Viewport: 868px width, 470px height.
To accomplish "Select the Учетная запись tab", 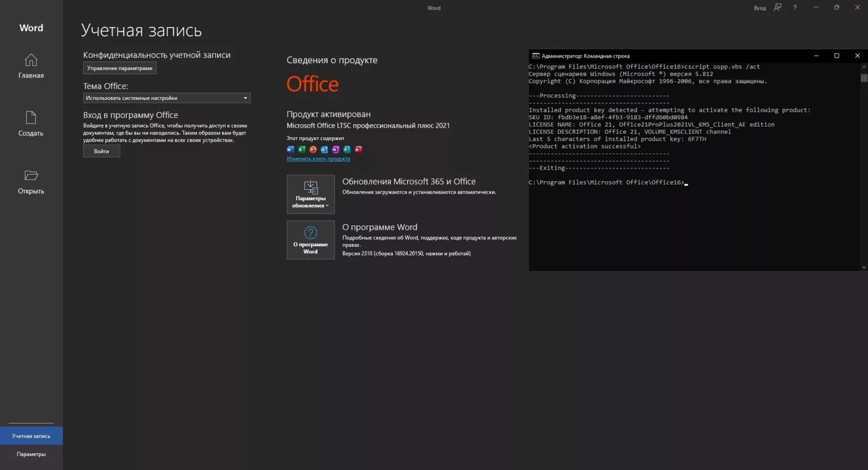I will click(x=31, y=436).
